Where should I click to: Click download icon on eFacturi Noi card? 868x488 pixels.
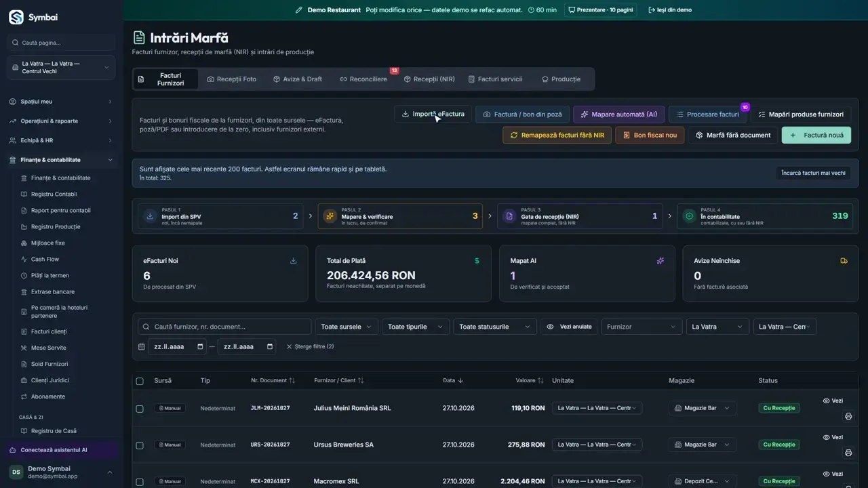point(294,260)
